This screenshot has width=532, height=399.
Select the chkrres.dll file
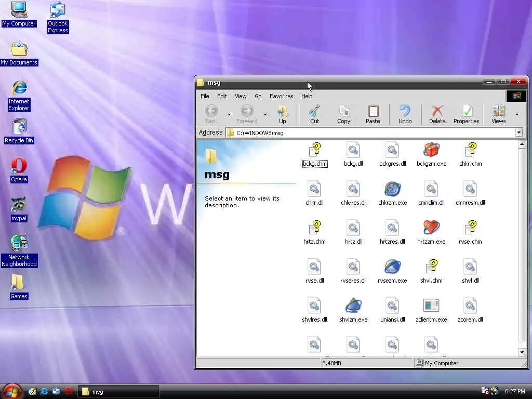click(x=353, y=194)
